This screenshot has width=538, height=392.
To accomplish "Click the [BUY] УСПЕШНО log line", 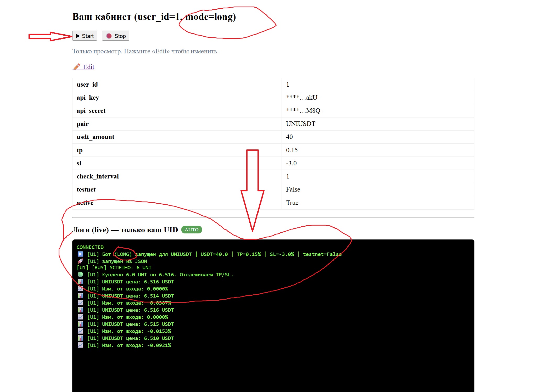I will coord(114,268).
